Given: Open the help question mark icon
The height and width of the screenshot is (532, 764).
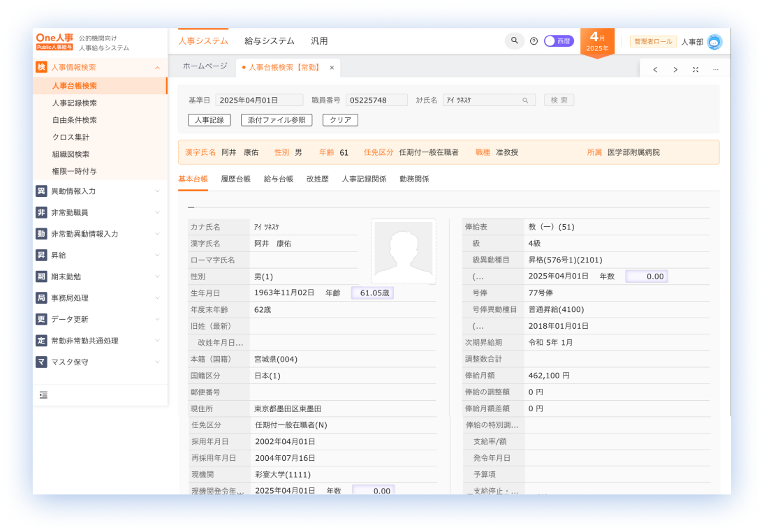Looking at the screenshot, I should point(534,41).
